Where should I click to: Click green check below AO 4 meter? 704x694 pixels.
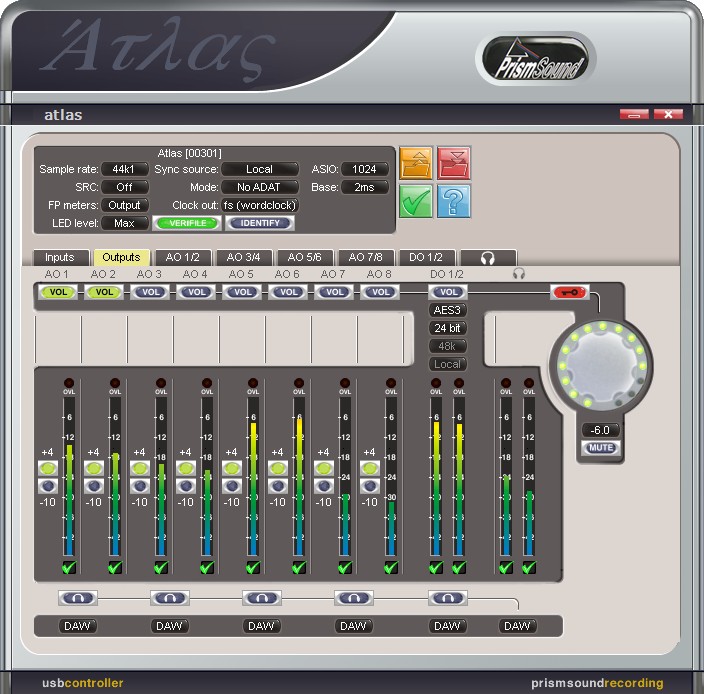pyautogui.click(x=207, y=567)
